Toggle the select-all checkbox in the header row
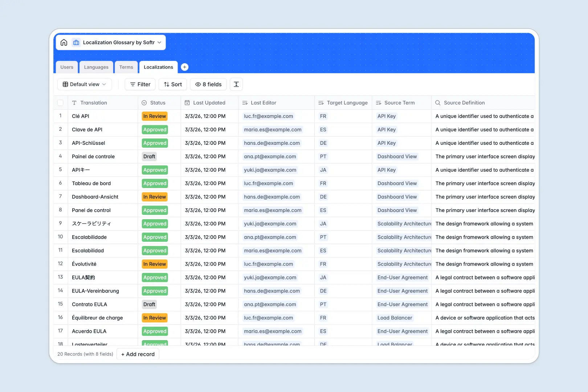Viewport: 588px width, 392px height. coord(60,103)
